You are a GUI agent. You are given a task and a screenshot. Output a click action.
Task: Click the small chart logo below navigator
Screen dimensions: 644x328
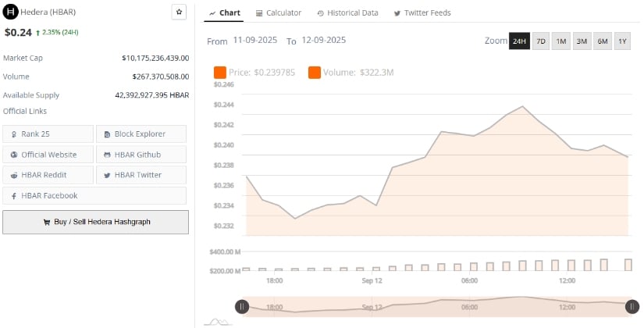[218, 322]
